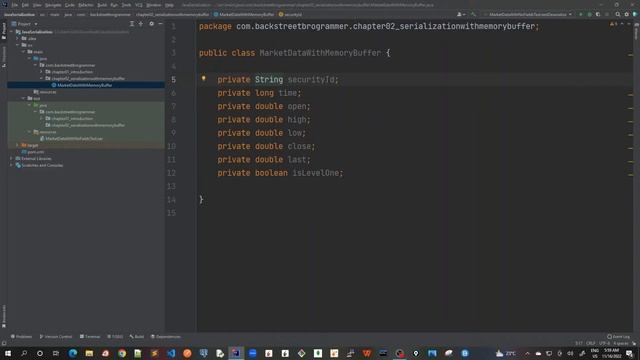640x360 pixels.
Task: Open the Terminal tool window
Action: [x=90, y=337]
